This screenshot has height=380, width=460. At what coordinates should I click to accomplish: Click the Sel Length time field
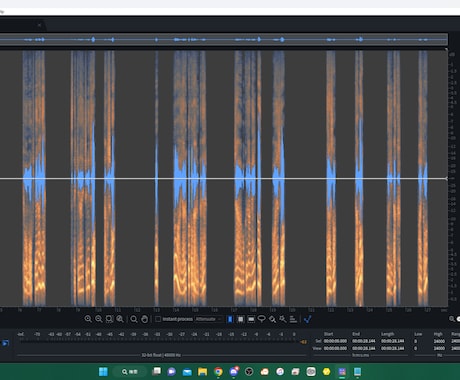393,341
